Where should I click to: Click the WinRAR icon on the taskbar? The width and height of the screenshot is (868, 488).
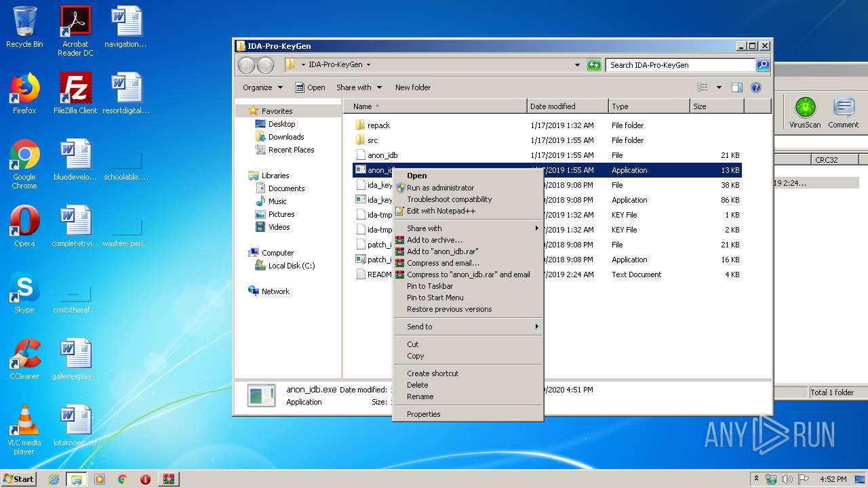point(168,479)
